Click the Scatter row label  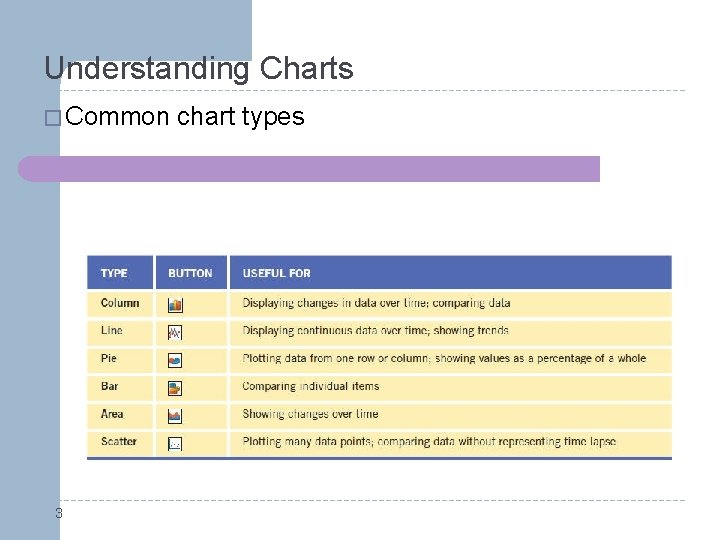point(119,441)
